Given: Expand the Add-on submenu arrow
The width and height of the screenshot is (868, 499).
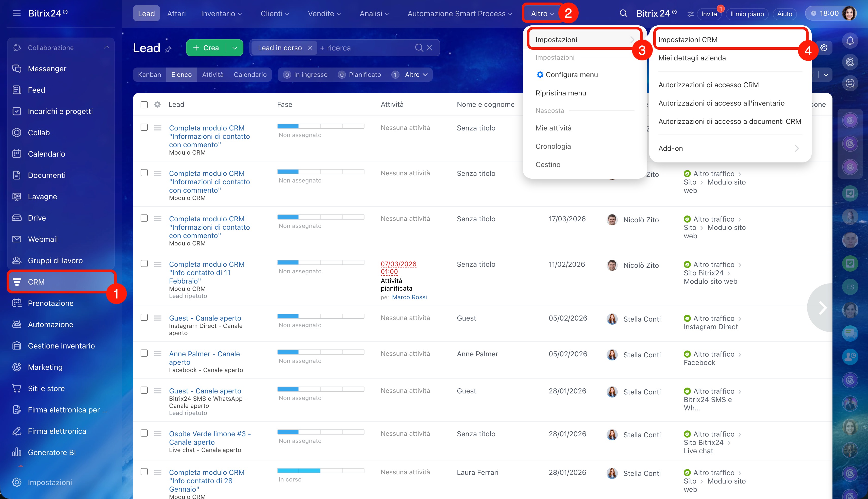Looking at the screenshot, I should pyautogui.click(x=797, y=148).
